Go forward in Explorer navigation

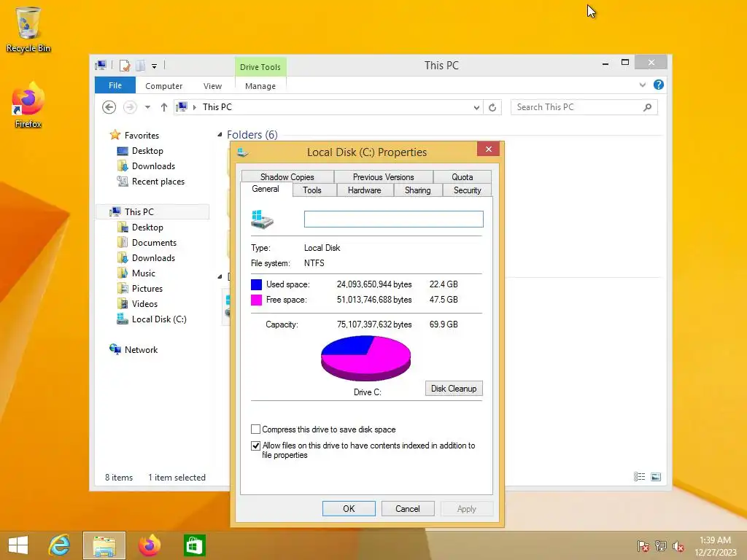[130, 107]
